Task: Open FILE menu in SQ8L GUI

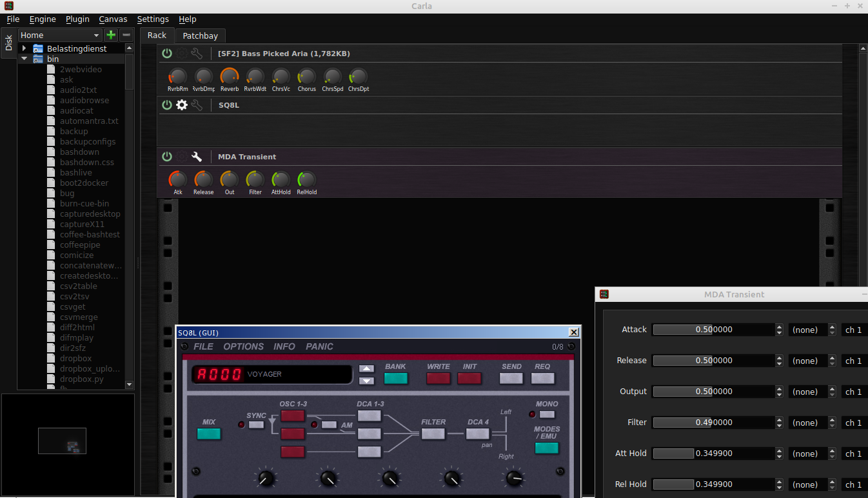Action: pos(203,346)
